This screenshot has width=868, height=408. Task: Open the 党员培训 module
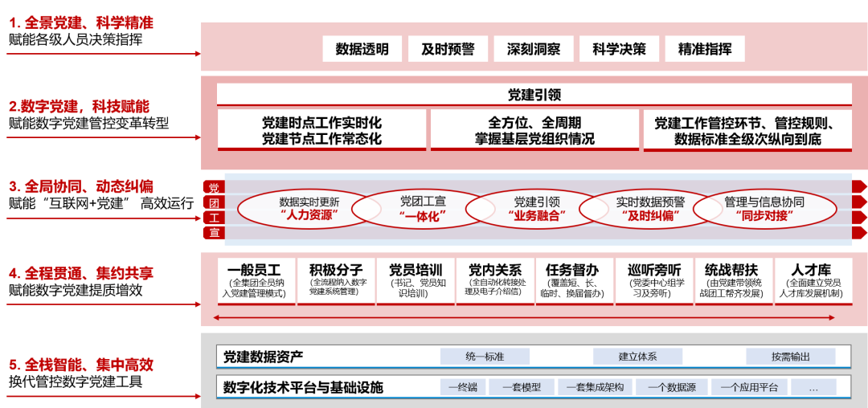(x=415, y=280)
